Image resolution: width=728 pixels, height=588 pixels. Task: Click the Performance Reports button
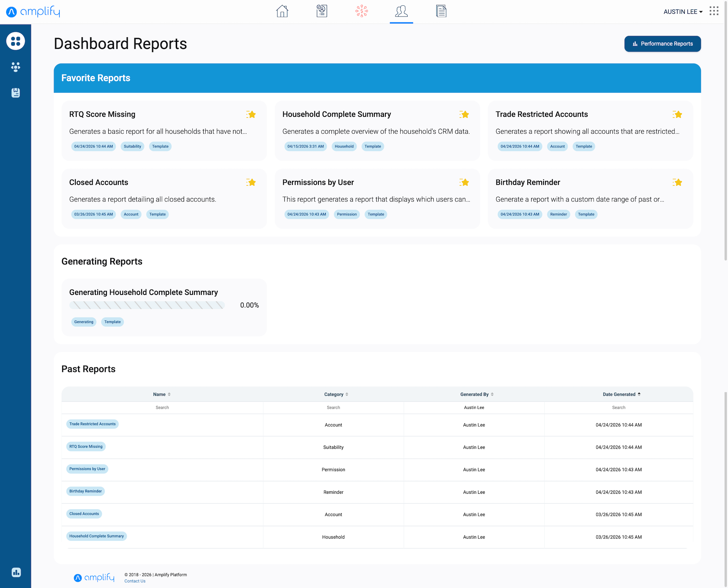pyautogui.click(x=663, y=44)
